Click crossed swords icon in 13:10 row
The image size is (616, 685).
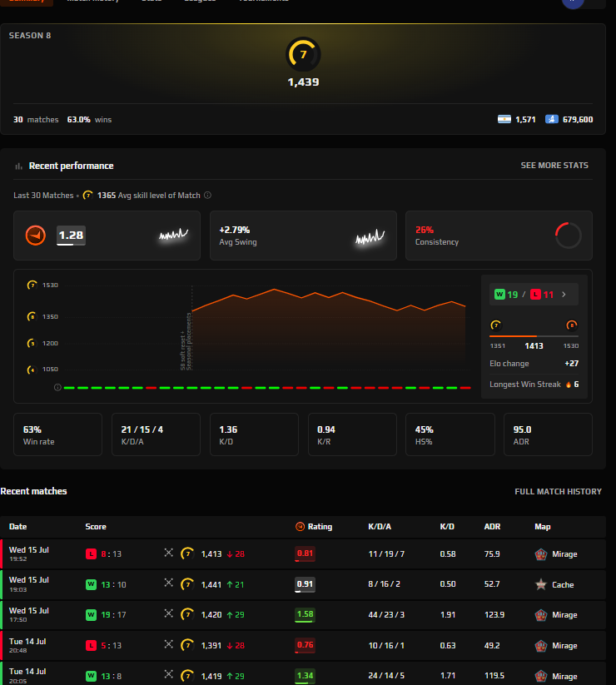pos(169,583)
